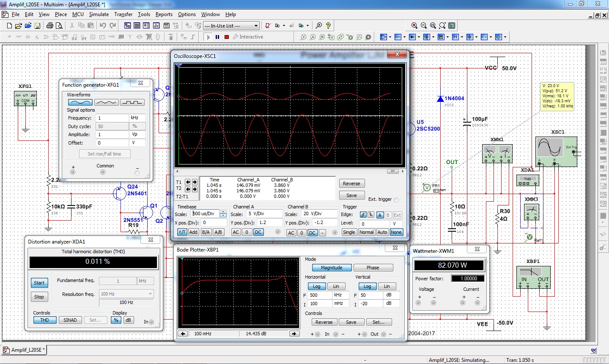Select the triangle waveform in function generator
The height and width of the screenshot is (364, 609).
tap(106, 102)
